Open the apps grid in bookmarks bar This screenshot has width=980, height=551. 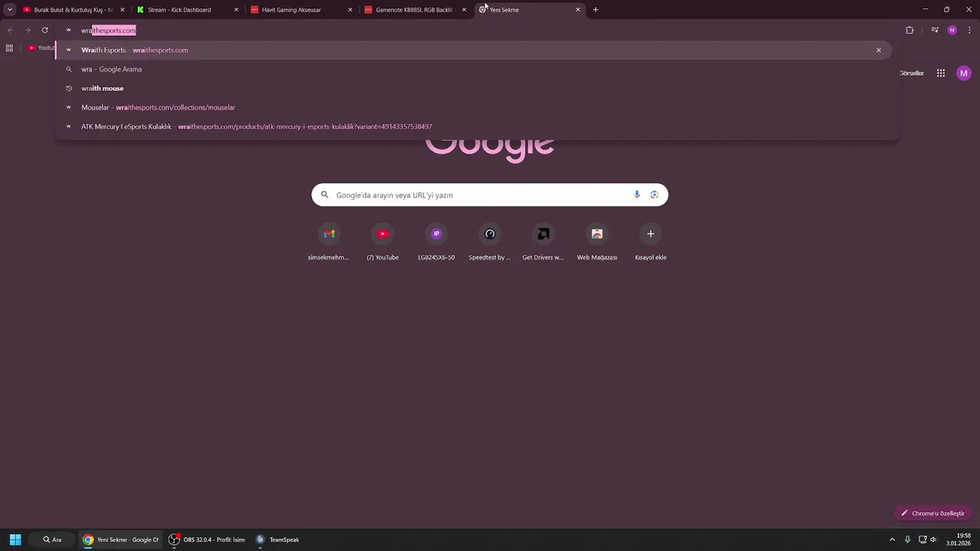tap(9, 47)
